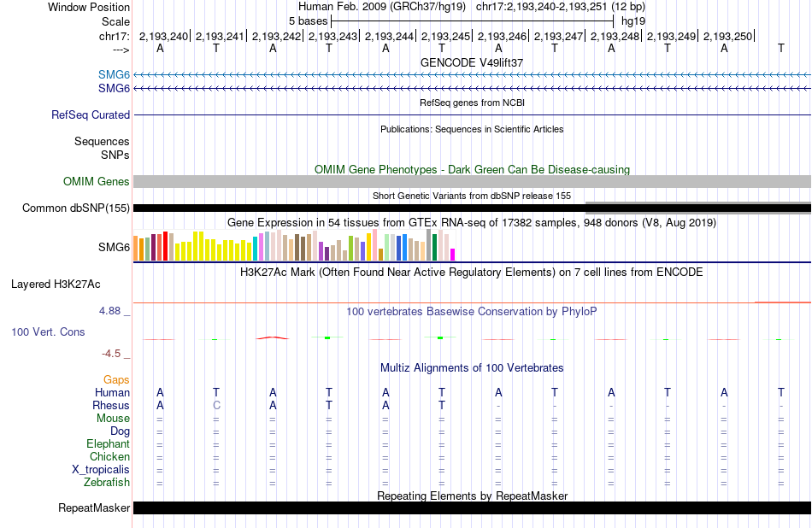Click the Layered H3K27Ac track label
Image resolution: width=812 pixels, height=528 pixels.
click(56, 285)
